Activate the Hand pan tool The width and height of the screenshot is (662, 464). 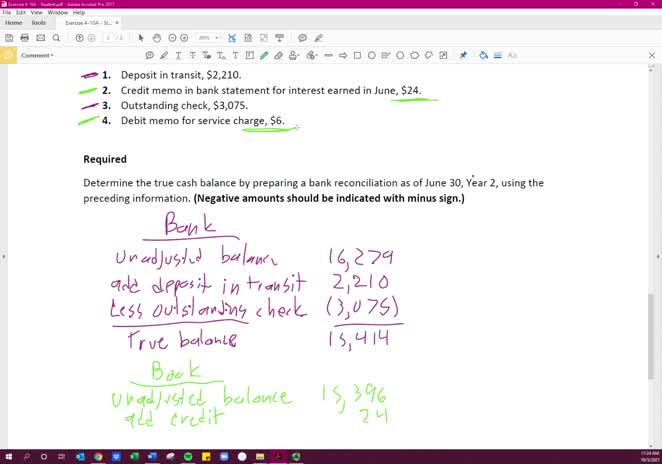click(157, 38)
